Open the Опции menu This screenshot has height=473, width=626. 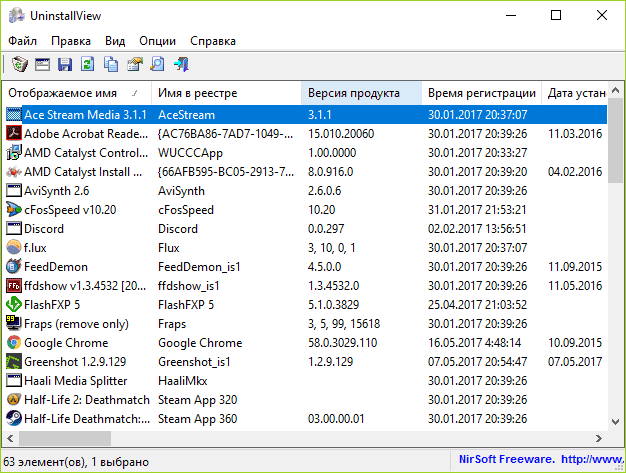click(157, 41)
